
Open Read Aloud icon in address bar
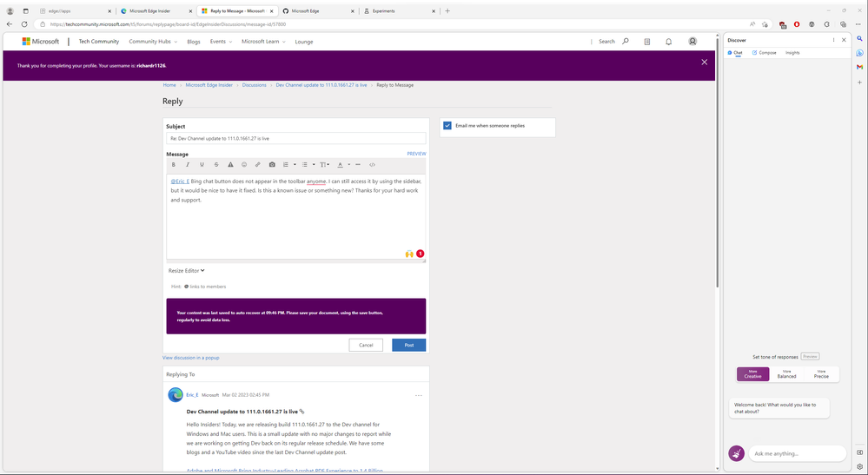click(752, 24)
